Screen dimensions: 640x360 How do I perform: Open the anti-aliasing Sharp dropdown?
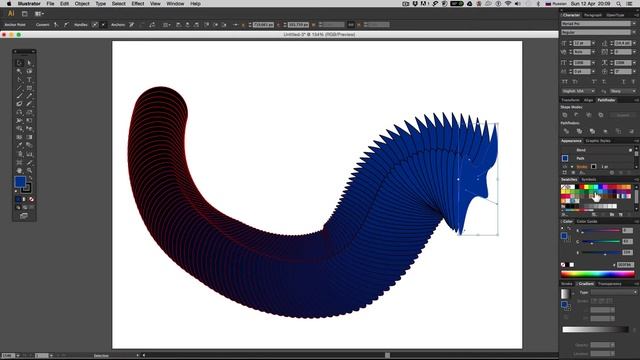[622, 91]
